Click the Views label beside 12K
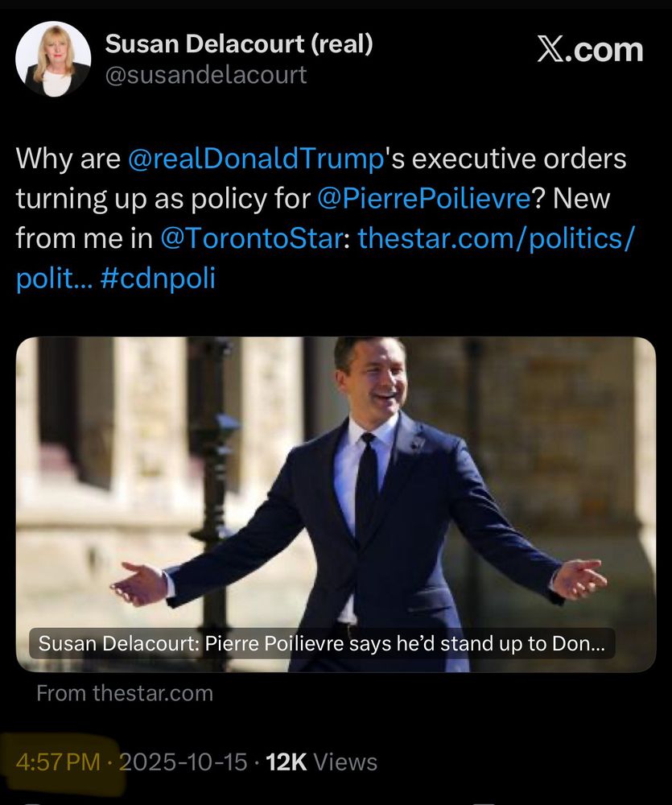Viewport: 672px width, 805px height. [x=344, y=762]
